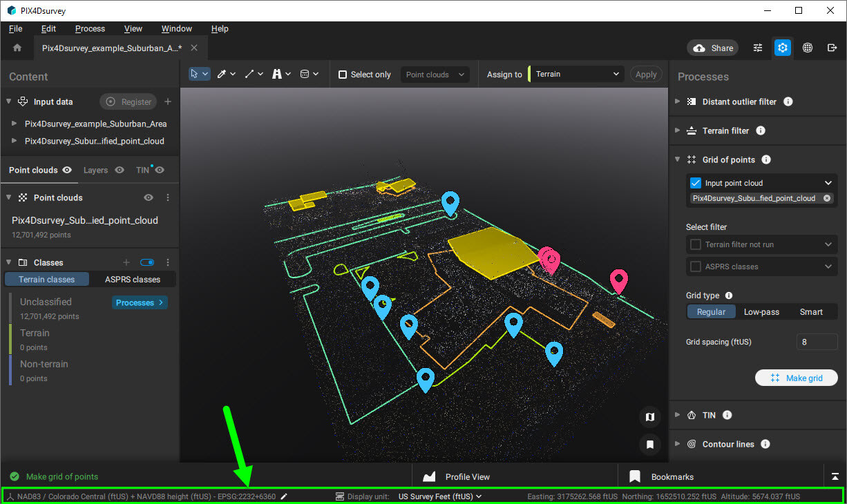Switch to the ASPRS classes tab
Viewport: 847px width, 504px height.
click(x=132, y=279)
